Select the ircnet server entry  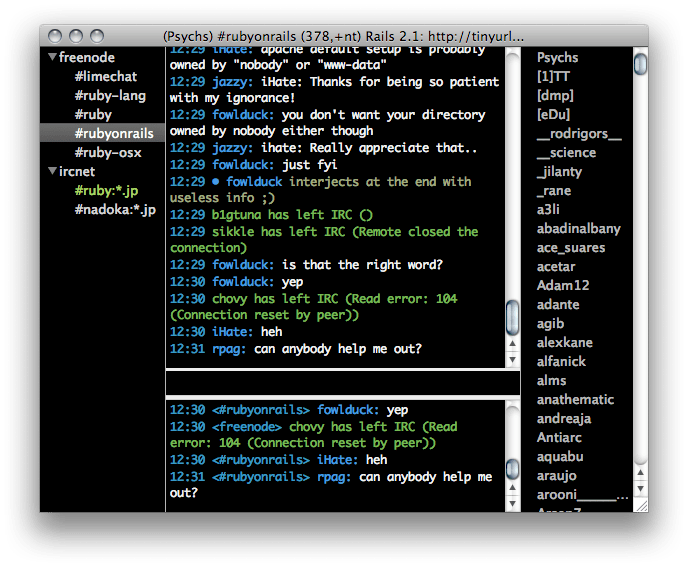pos(77,171)
